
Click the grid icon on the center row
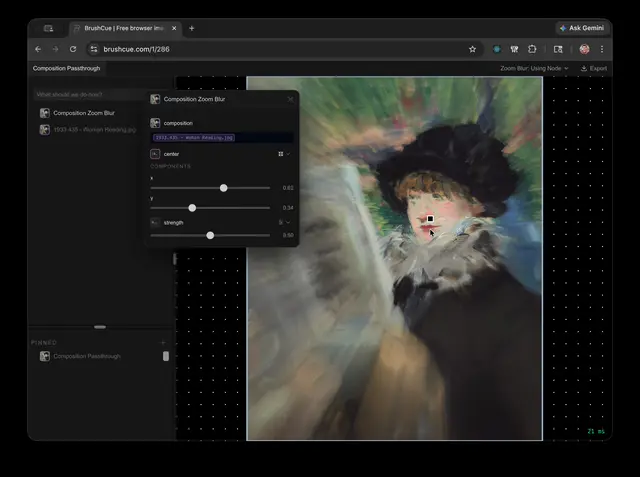281,154
